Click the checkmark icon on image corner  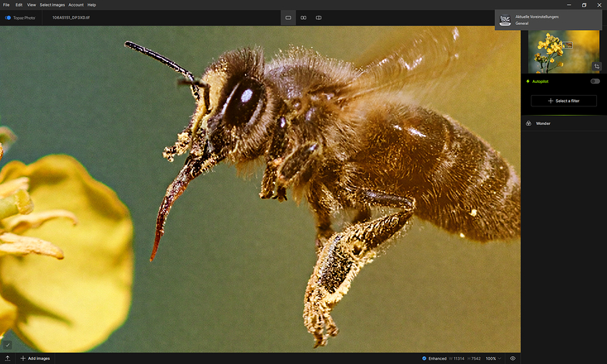point(7,345)
